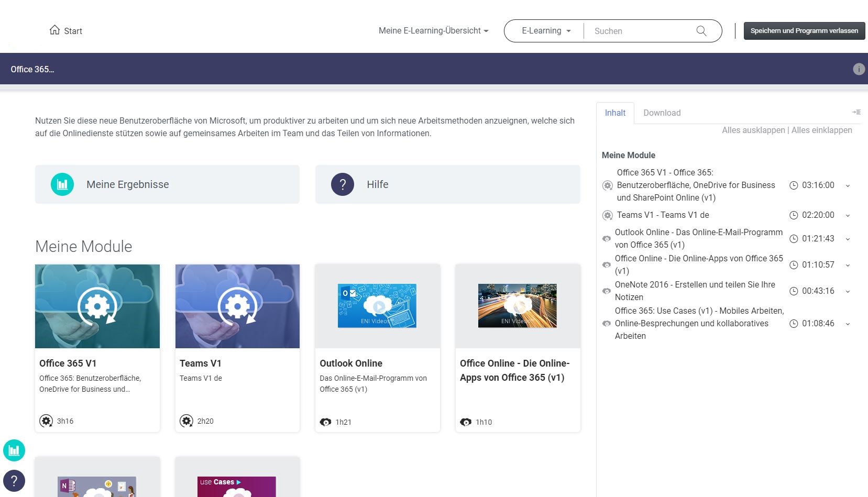Click the Outlook Online card title
The height and width of the screenshot is (497, 868).
(x=351, y=363)
